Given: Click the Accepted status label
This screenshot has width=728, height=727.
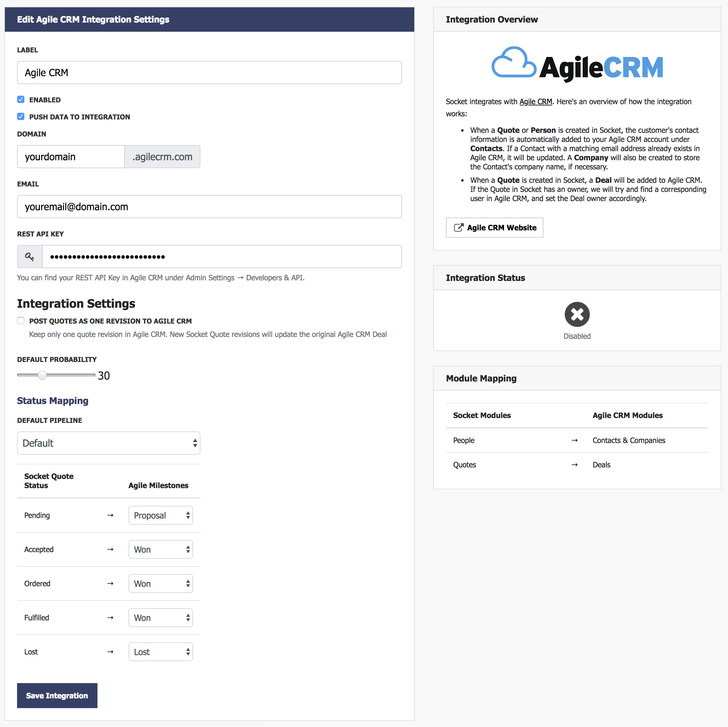Looking at the screenshot, I should (39, 549).
